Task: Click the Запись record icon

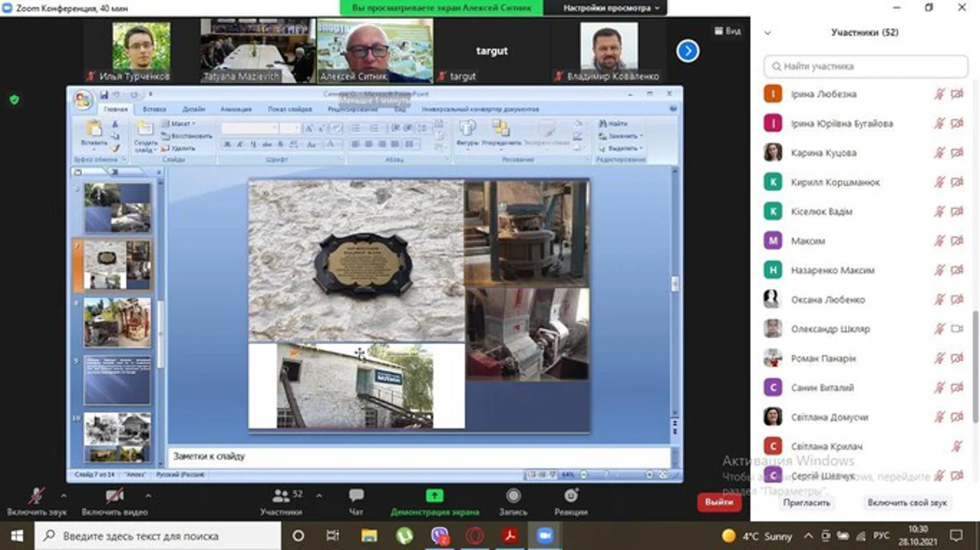Action: pos(513,495)
